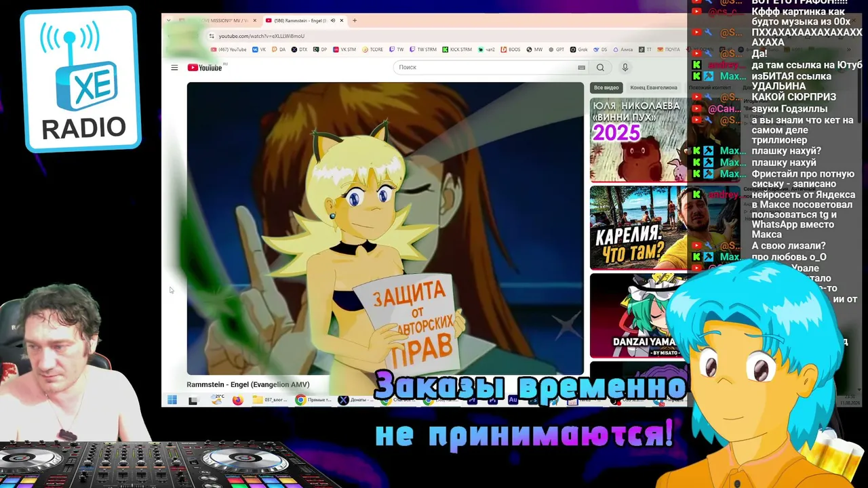Select the 'Все видео' filter chip
This screenshot has width=868, height=488.
point(606,87)
